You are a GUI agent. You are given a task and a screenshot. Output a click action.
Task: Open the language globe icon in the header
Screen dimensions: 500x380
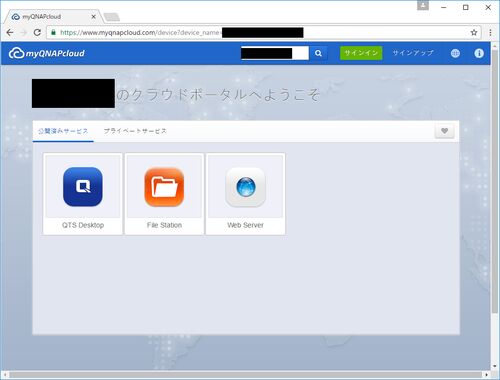[x=455, y=53]
